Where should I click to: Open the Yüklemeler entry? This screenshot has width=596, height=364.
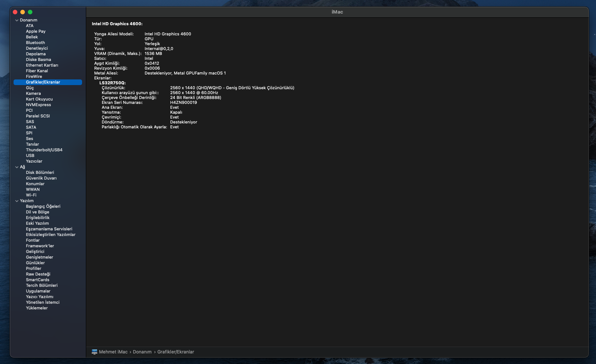tap(37, 308)
